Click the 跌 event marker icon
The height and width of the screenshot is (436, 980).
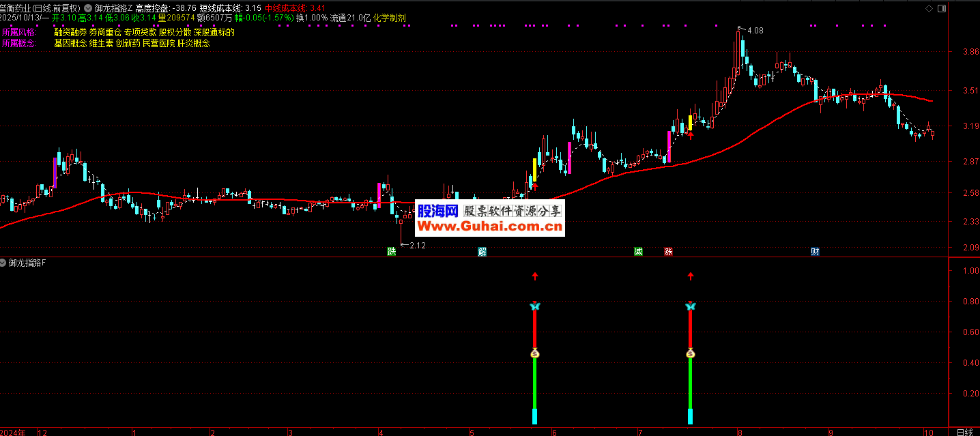(391, 252)
